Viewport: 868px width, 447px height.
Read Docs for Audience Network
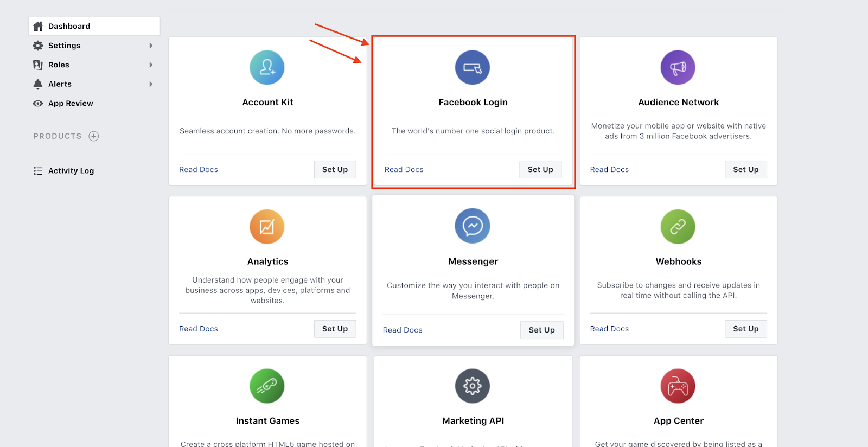tap(609, 169)
